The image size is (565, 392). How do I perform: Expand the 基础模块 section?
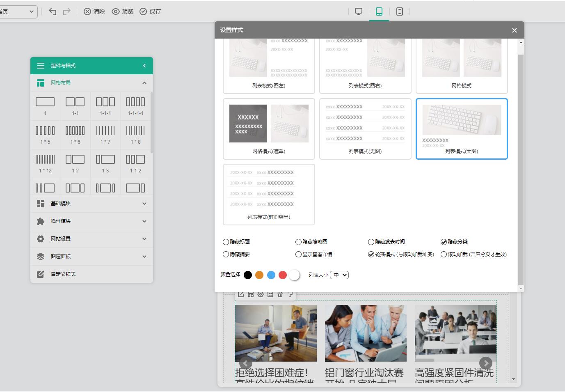91,204
